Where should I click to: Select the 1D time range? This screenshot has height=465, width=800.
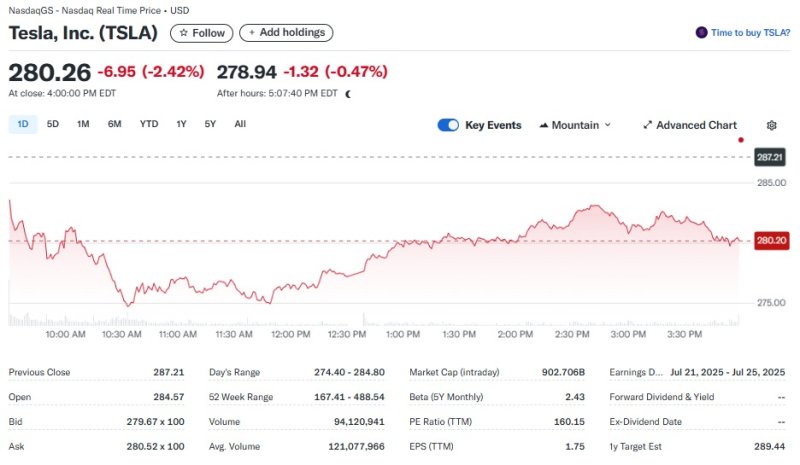(23, 124)
